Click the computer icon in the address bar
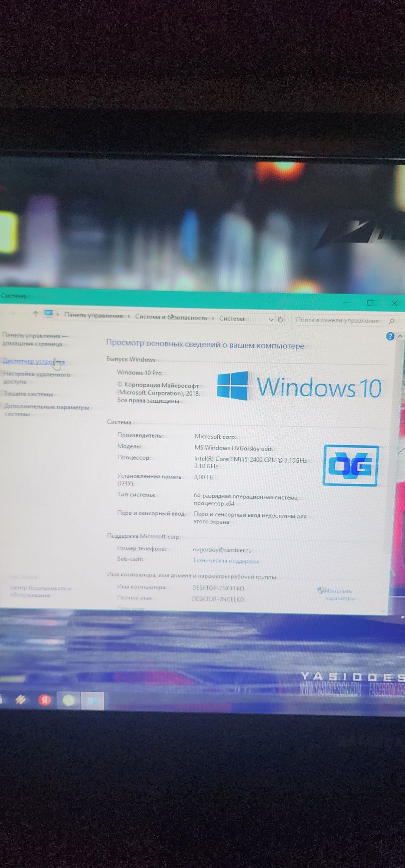 [x=49, y=314]
